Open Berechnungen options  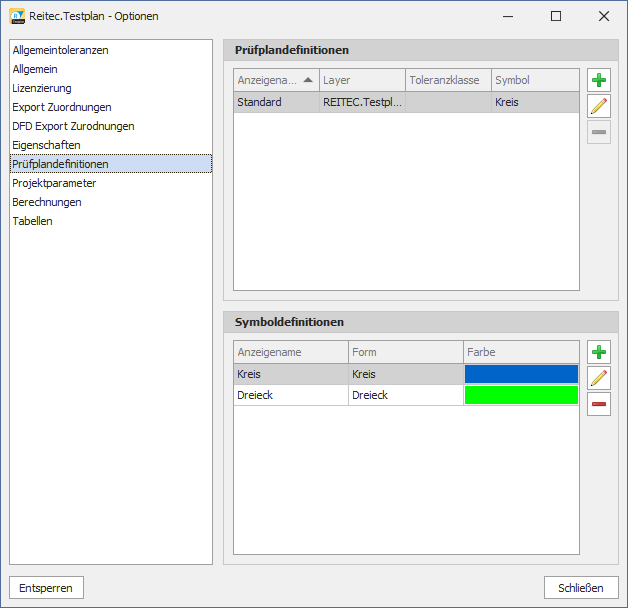pyautogui.click(x=47, y=202)
